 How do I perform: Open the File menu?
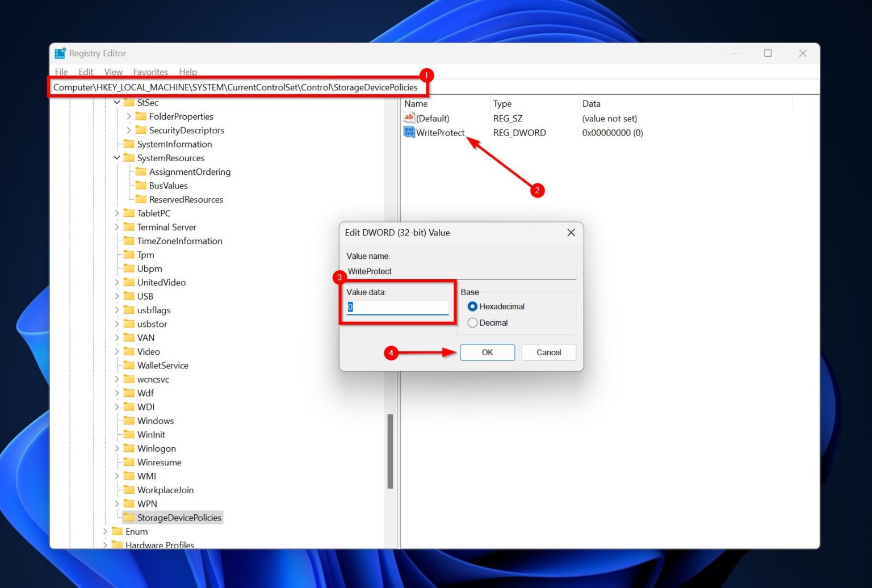60,72
